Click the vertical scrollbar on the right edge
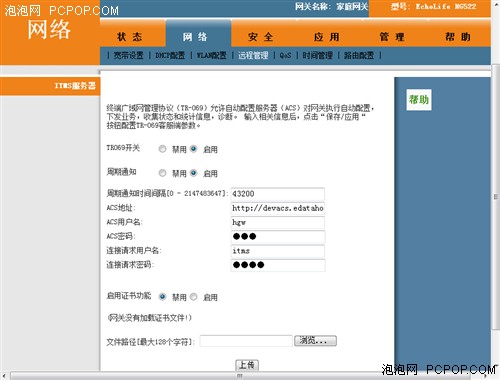This screenshot has height=380, width=500. click(x=496, y=197)
